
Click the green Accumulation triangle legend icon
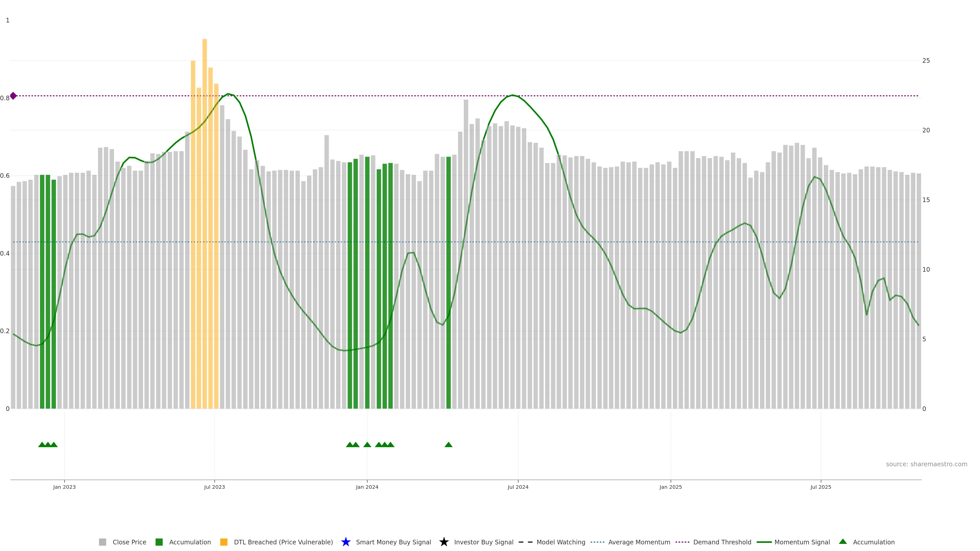pyautogui.click(x=843, y=542)
